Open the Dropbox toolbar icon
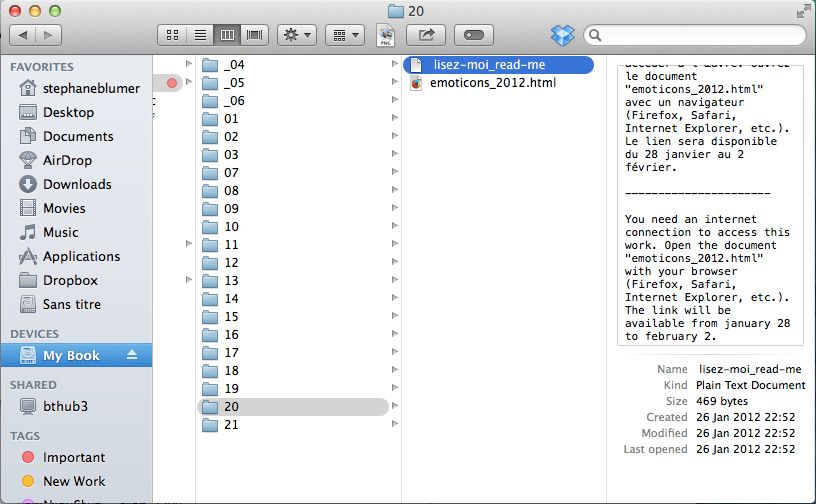 tap(563, 35)
